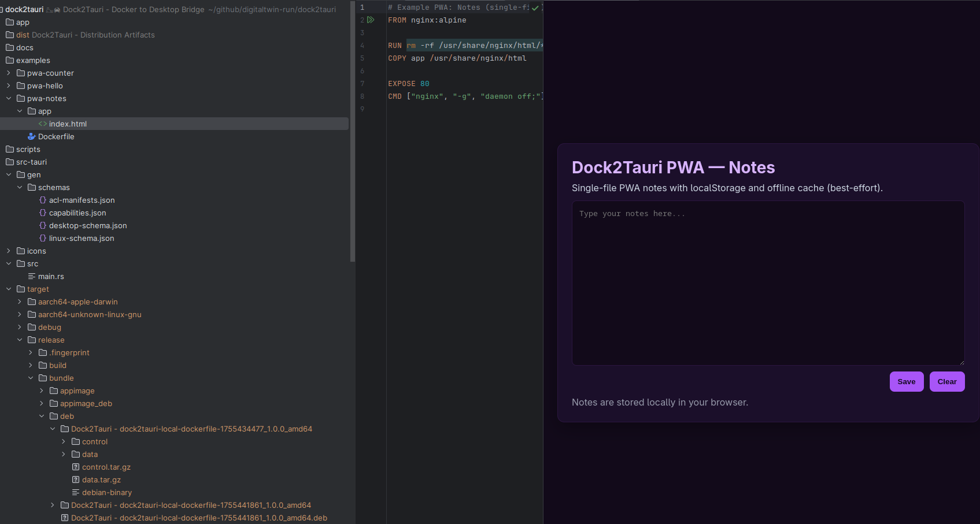The image size is (980, 524).
Task: Expand the pwa-hello folder
Action: (9, 86)
